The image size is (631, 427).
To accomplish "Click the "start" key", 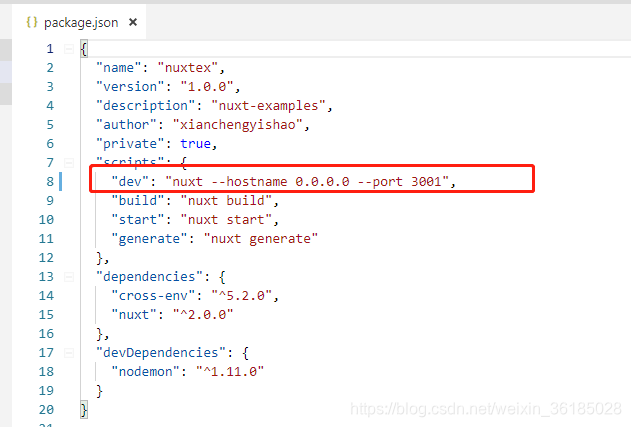I will [138, 220].
